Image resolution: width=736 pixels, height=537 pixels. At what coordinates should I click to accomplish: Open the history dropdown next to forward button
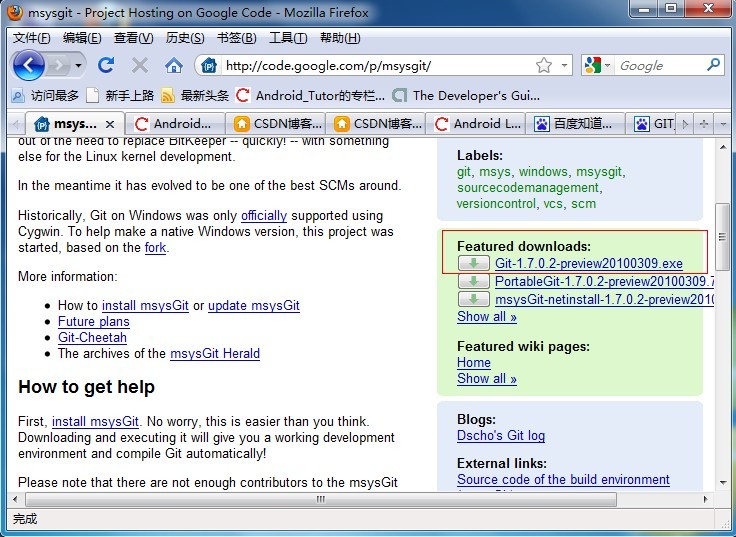(78, 65)
